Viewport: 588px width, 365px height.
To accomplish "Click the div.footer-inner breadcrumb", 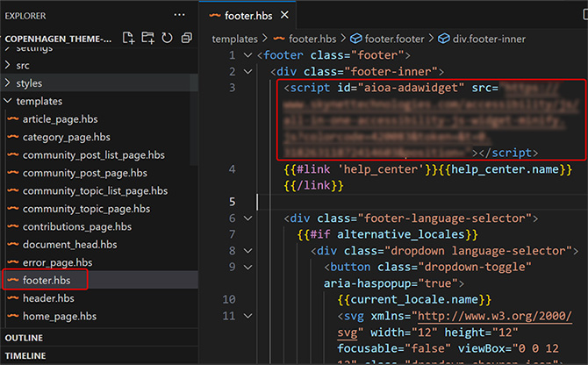I will click(488, 39).
